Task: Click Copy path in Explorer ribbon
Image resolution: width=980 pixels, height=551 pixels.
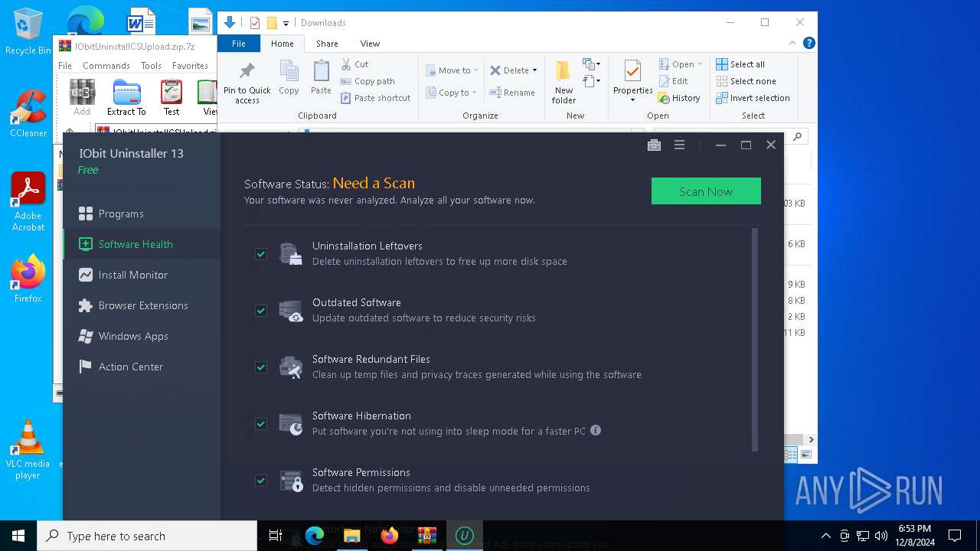Action: (367, 81)
